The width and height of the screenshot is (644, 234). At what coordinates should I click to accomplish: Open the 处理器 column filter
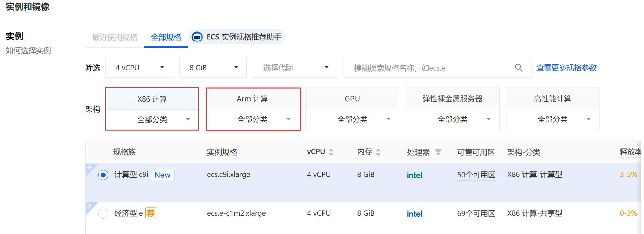click(438, 152)
